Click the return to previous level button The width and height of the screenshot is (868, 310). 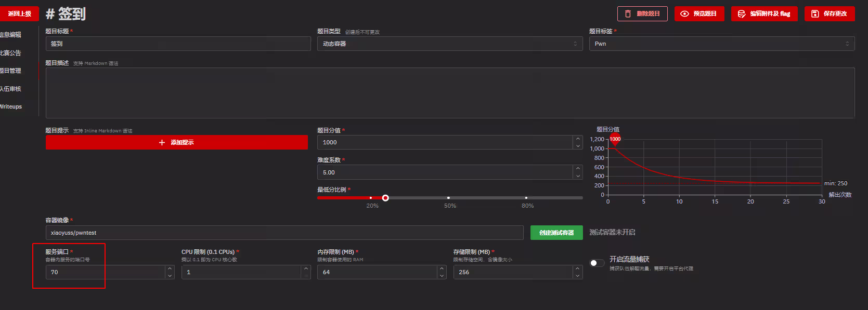pos(19,14)
